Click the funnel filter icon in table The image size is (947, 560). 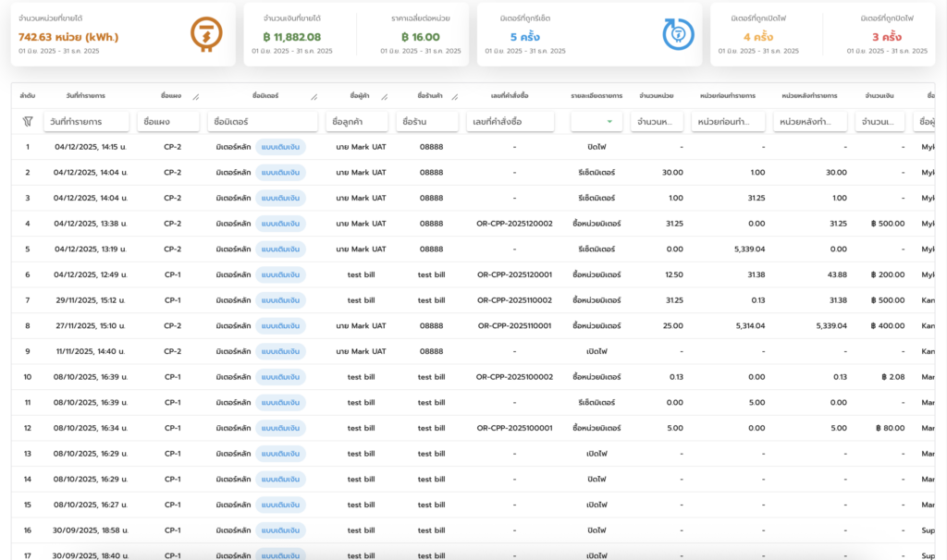pos(28,121)
